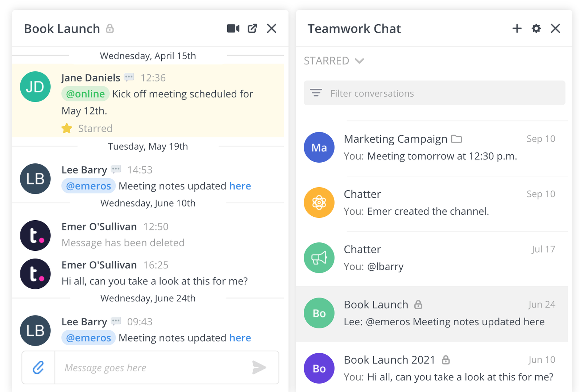Pop out the Book Launch chat window
Viewport: 580px width, 392px height.
pos(253,28)
